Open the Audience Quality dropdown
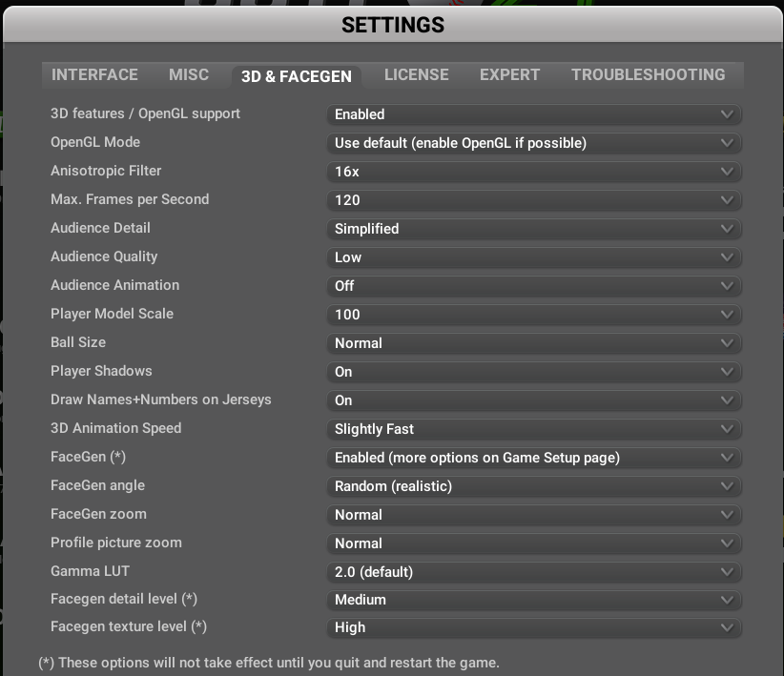The height and width of the screenshot is (676, 784). (534, 257)
